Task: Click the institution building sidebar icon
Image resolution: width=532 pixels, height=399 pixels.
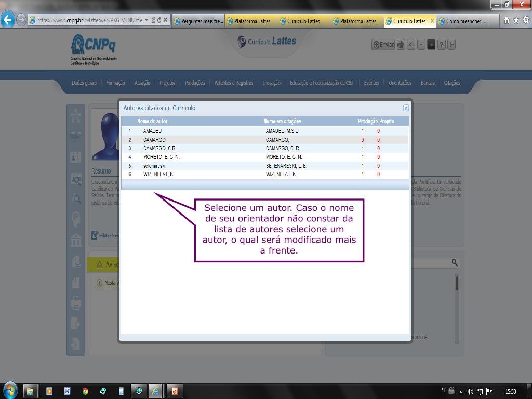Action: pos(76,240)
